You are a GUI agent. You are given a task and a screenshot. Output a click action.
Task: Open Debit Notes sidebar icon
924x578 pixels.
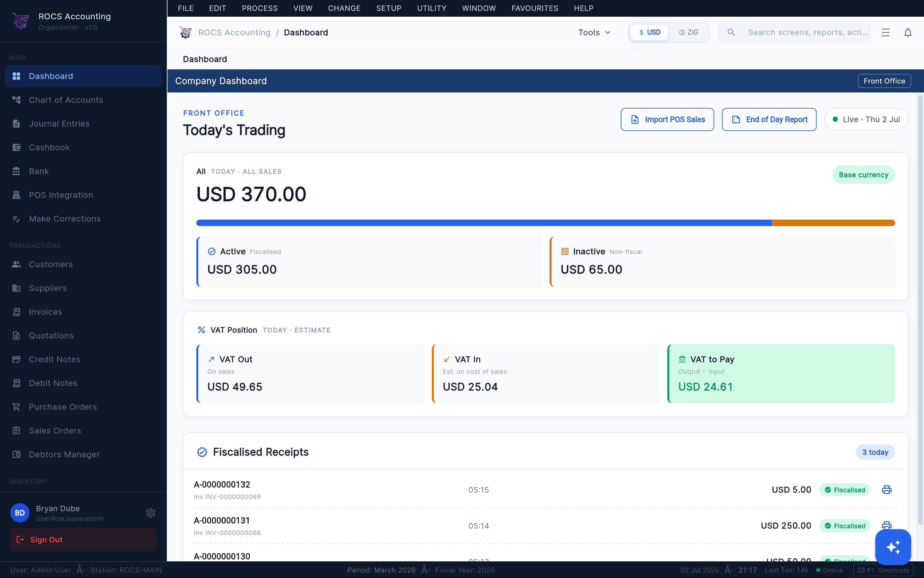[x=16, y=383]
